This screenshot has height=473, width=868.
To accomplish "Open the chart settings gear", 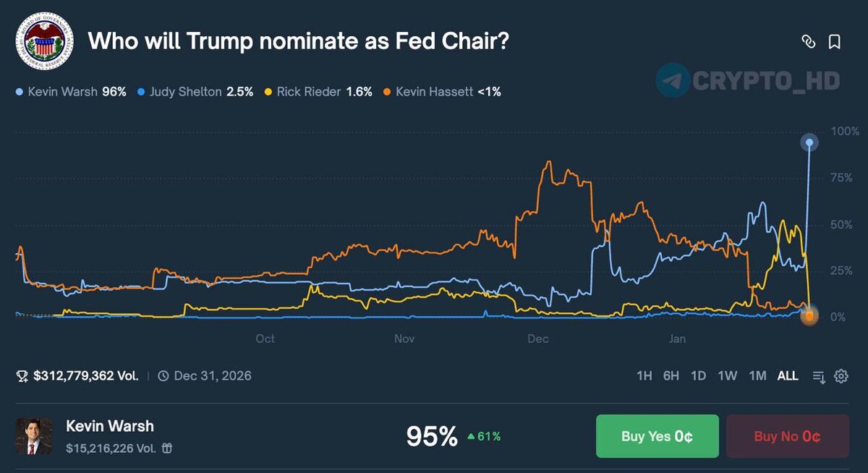I will [841, 376].
